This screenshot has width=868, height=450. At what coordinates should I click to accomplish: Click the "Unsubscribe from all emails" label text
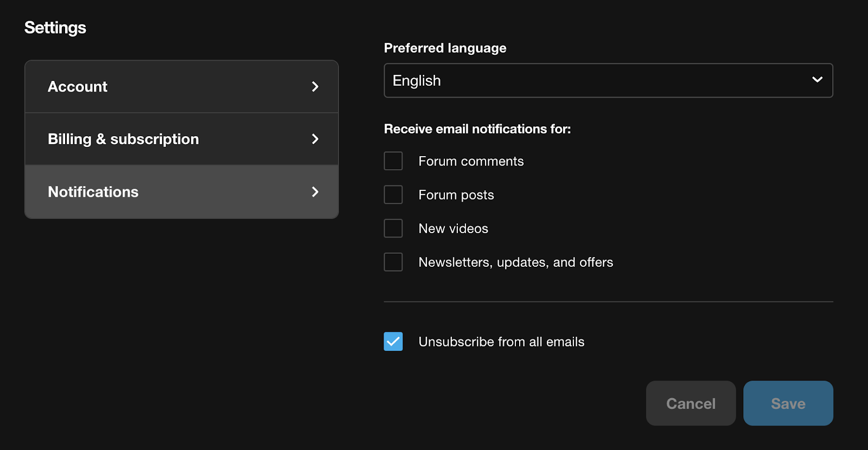click(501, 342)
